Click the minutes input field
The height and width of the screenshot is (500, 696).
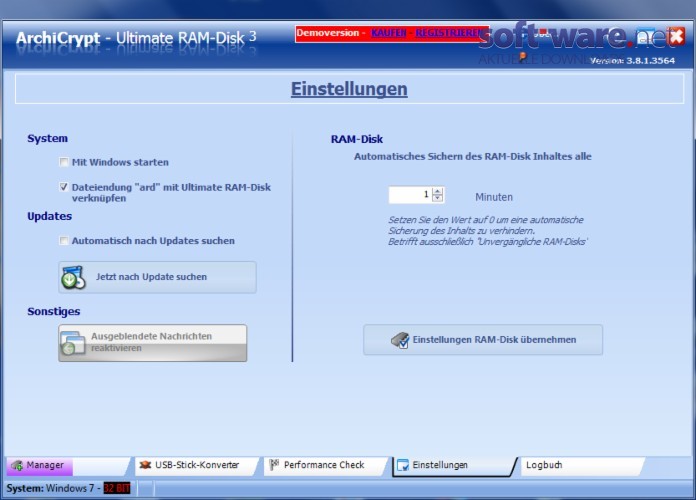click(x=410, y=194)
